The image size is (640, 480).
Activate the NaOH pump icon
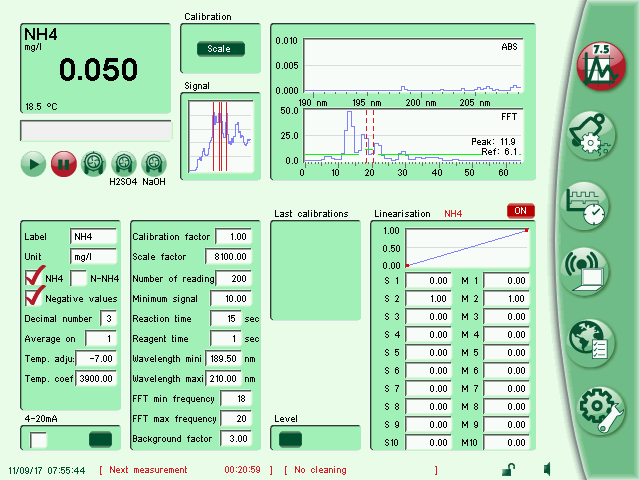point(154,162)
